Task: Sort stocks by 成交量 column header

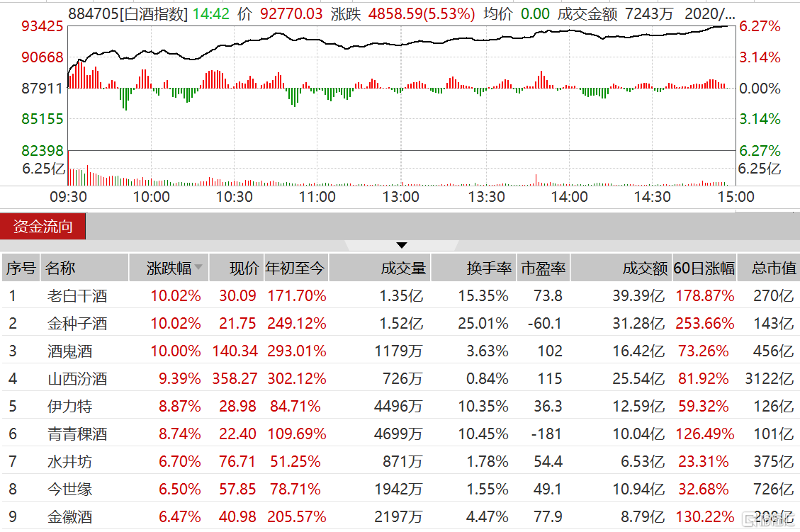Action: (380, 268)
